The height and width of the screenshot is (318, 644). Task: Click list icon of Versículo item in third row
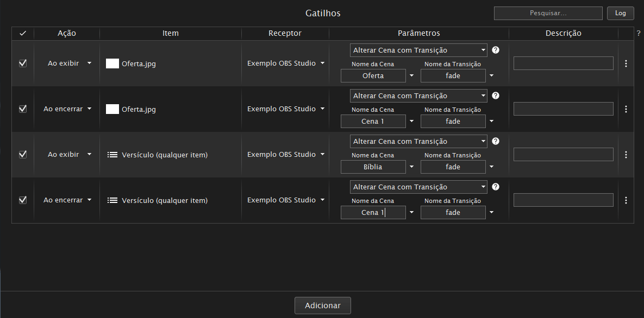tap(112, 155)
